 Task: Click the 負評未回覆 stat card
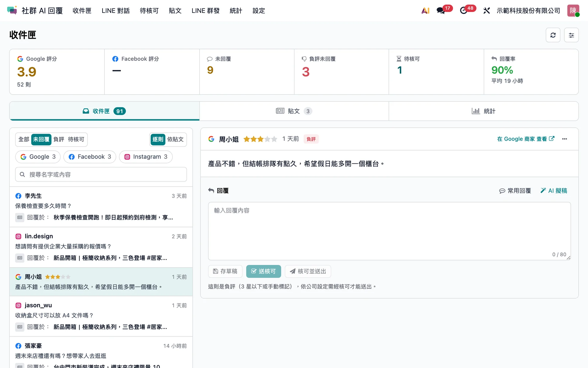(x=341, y=72)
